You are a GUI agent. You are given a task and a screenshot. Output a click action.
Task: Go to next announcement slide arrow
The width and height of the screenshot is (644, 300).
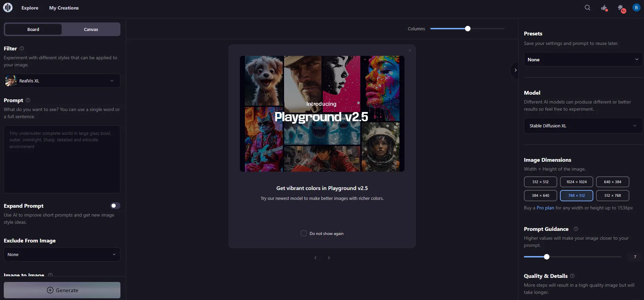pos(329,258)
